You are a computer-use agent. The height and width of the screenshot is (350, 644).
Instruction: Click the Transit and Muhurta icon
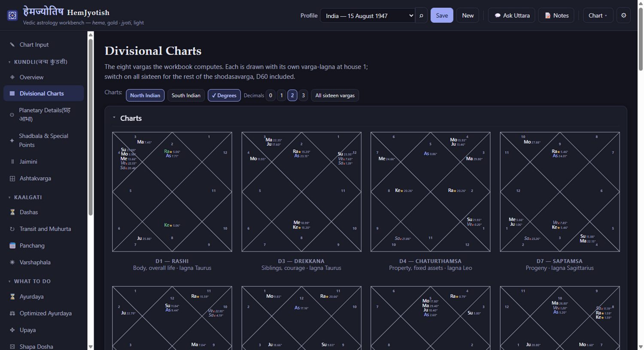12,229
